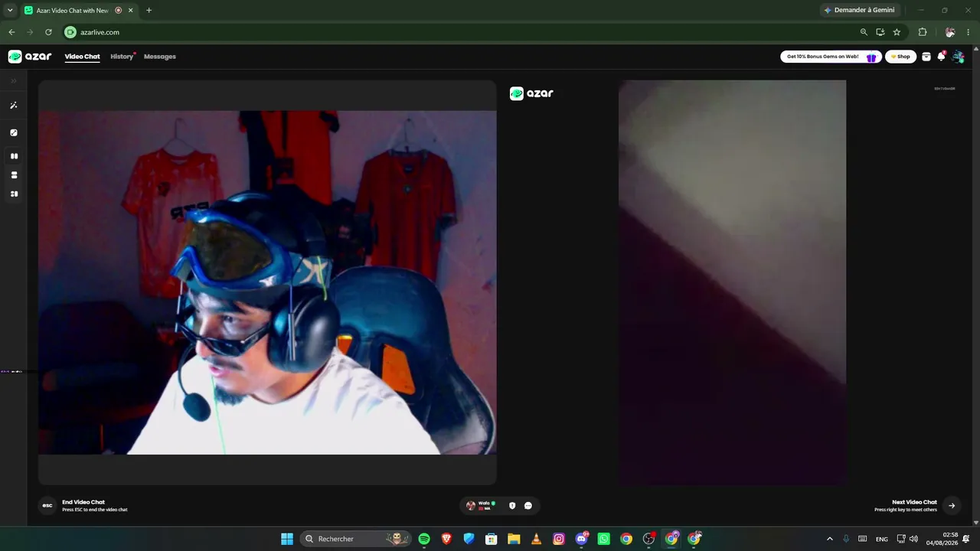Report the user with shield icon
This screenshot has width=980, height=551.
[512, 505]
